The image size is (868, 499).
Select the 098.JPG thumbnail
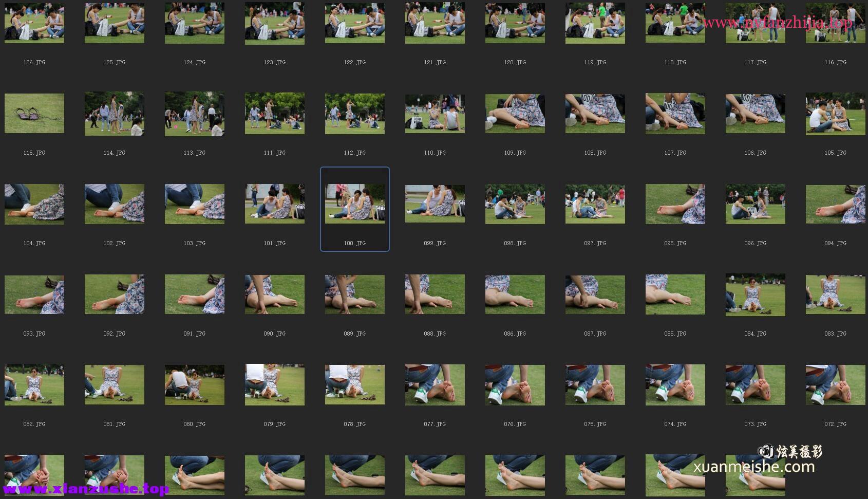[515, 204]
